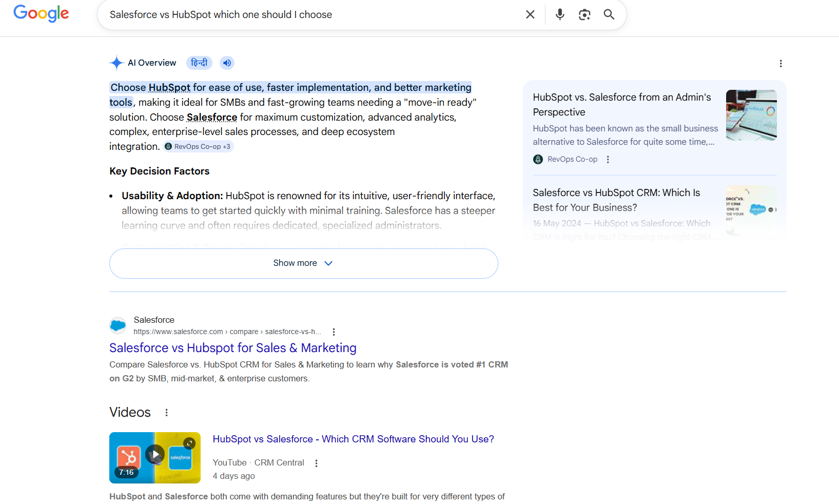Open the RevOps Co-op +3 sources chip
Viewport: 839px width, 504px height.
tap(199, 146)
